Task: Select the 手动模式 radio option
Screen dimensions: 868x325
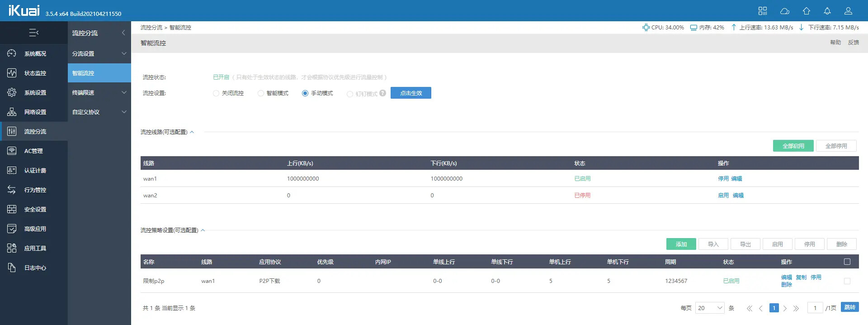Action: click(305, 93)
